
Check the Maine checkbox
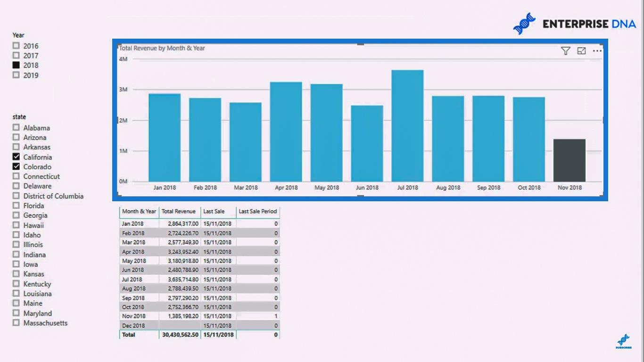coord(17,303)
